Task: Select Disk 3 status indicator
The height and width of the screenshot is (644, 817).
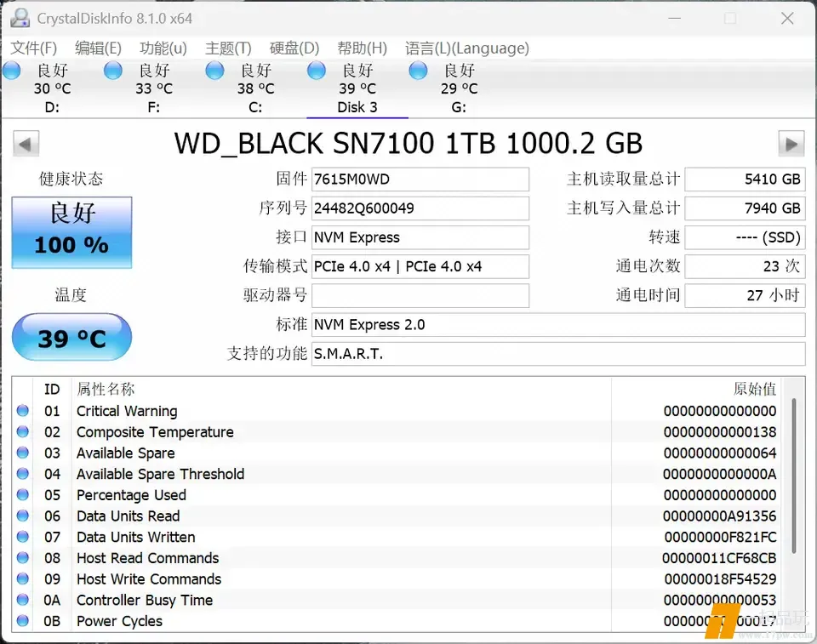Action: tap(317, 71)
